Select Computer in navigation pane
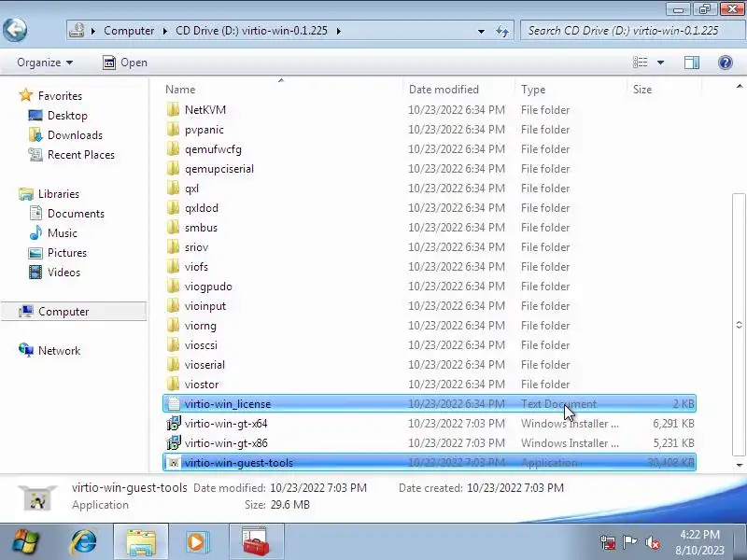 coord(74,312)
